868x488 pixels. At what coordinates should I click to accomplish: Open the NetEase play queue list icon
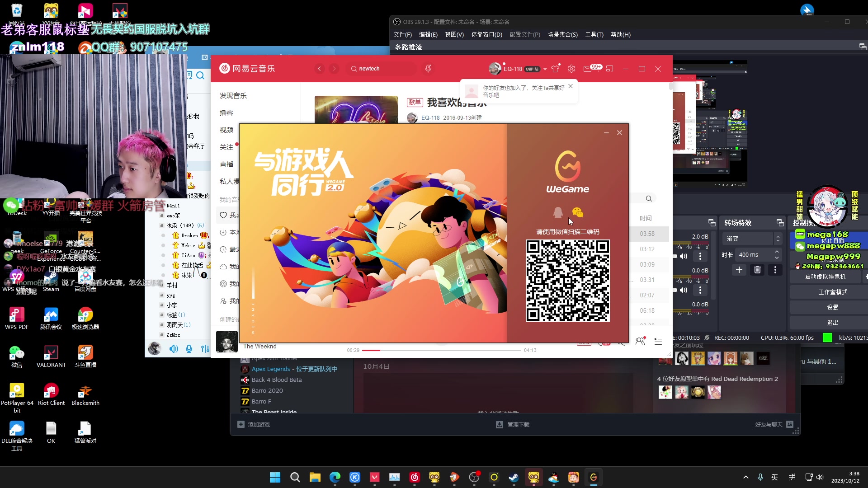[x=658, y=342]
